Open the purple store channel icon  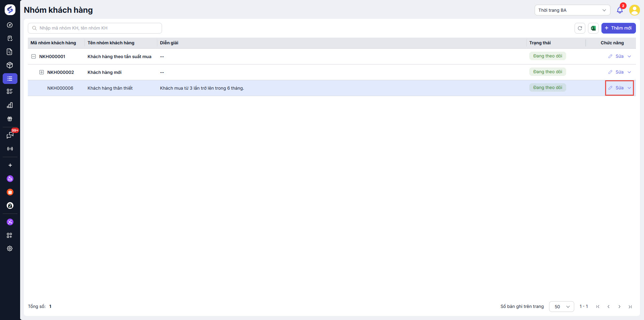pos(10,179)
